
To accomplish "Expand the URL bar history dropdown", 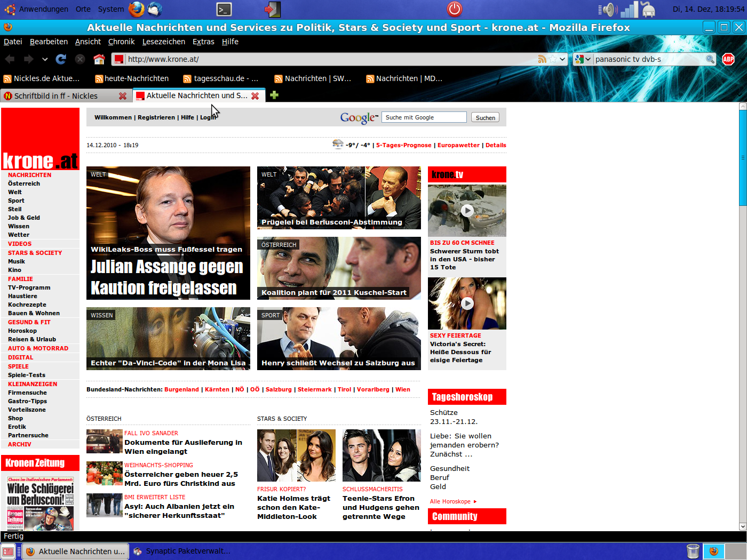I will click(562, 59).
